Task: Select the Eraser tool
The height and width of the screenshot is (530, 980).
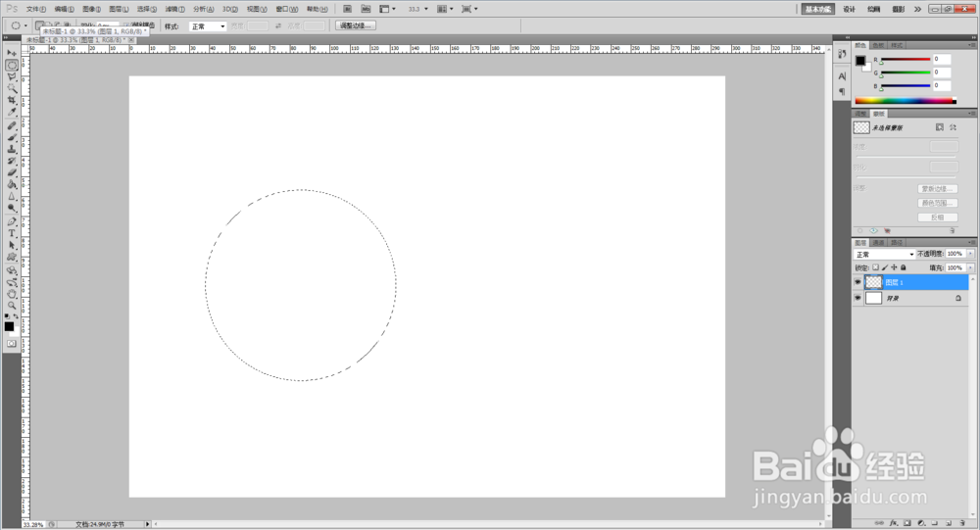Action: point(11,173)
